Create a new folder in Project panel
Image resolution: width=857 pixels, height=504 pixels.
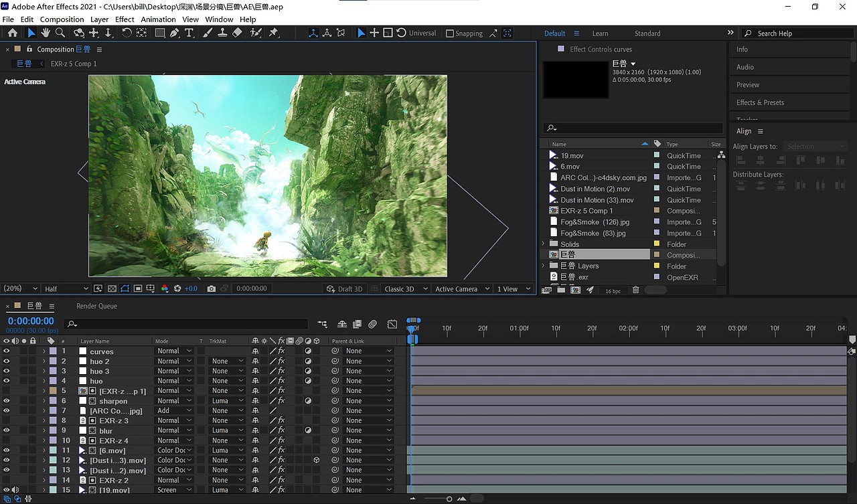pos(561,290)
